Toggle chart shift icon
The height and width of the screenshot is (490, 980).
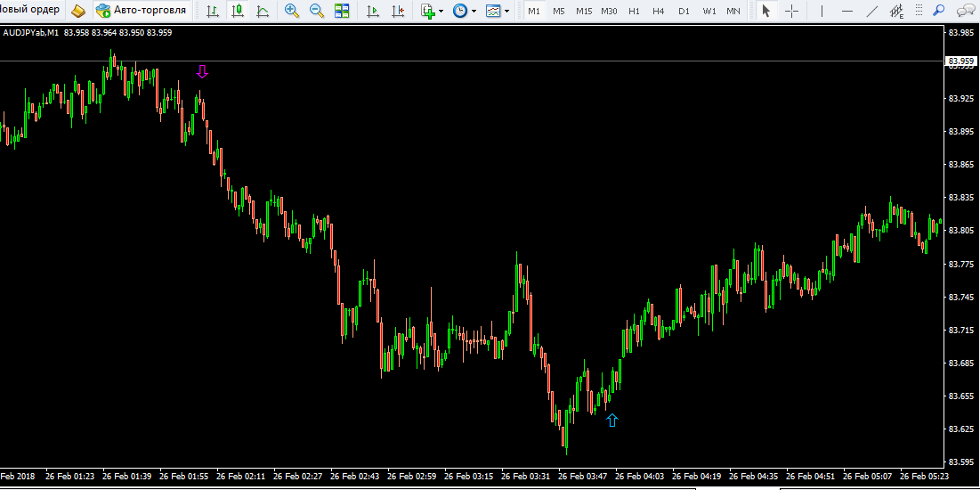398,11
